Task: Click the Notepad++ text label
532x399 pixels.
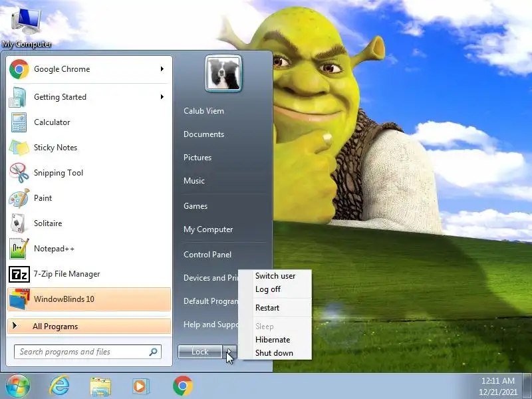Action: click(x=54, y=249)
